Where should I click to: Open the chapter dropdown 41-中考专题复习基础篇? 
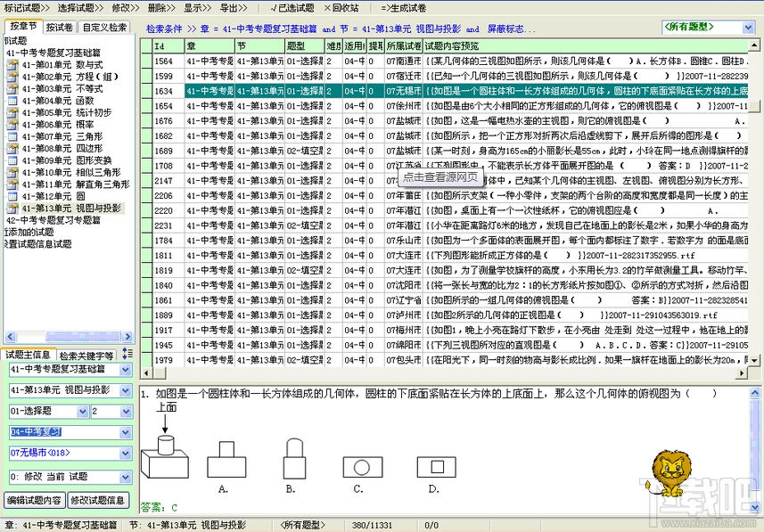[125, 370]
